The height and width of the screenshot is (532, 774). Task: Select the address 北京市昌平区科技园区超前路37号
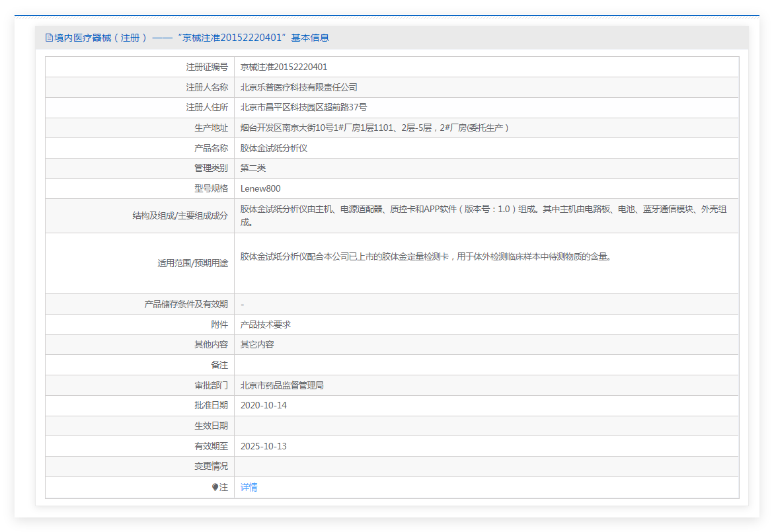303,107
